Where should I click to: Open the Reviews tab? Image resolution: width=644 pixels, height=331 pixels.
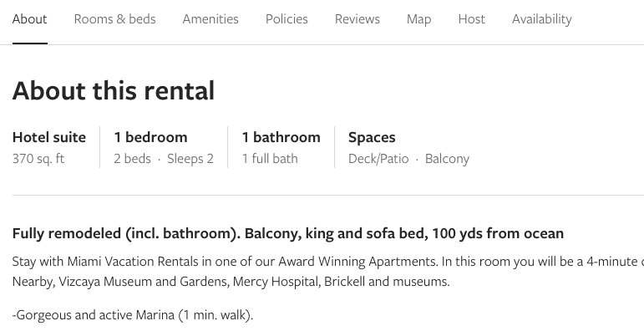coord(357,19)
